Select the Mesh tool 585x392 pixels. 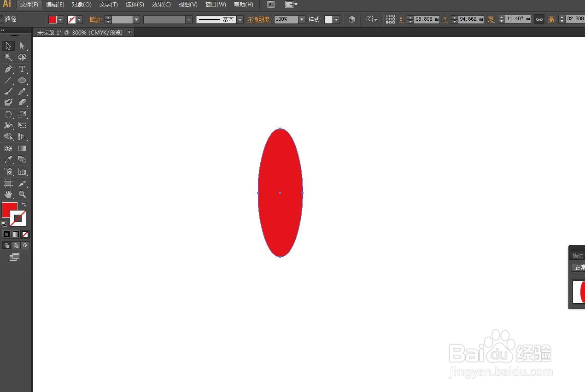point(8,148)
